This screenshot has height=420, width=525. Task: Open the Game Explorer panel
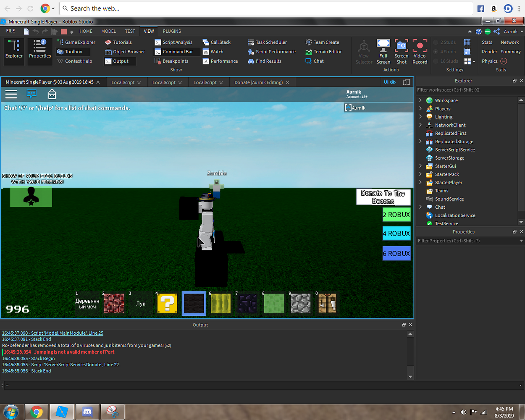pos(77,42)
